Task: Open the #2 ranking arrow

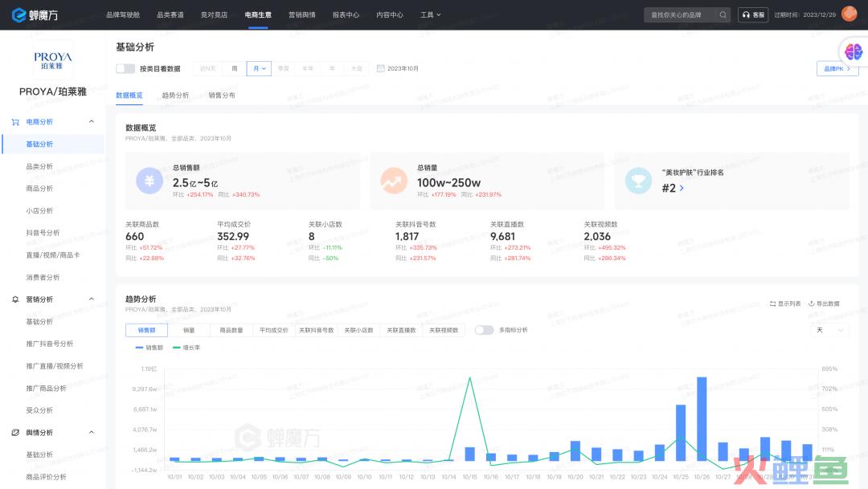Action: point(682,189)
